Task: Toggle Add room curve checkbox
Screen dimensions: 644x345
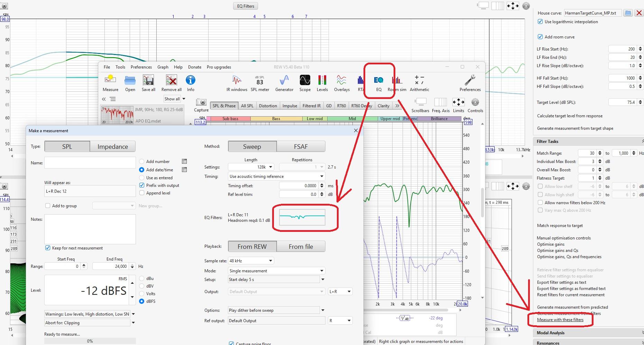Action: [540, 37]
